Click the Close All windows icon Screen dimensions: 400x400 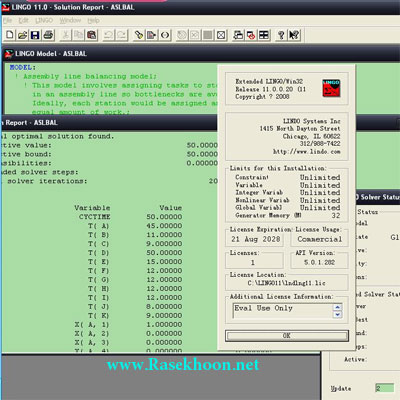pyautogui.click(x=251, y=35)
